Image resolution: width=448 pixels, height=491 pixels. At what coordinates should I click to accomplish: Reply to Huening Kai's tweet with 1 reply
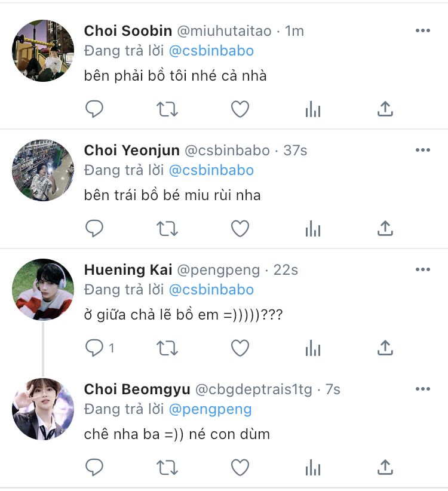94,348
